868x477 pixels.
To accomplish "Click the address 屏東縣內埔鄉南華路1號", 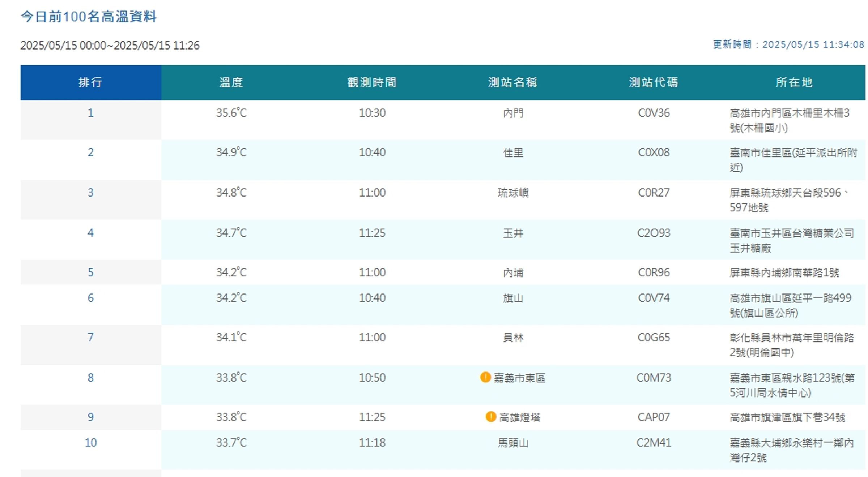I will click(784, 272).
